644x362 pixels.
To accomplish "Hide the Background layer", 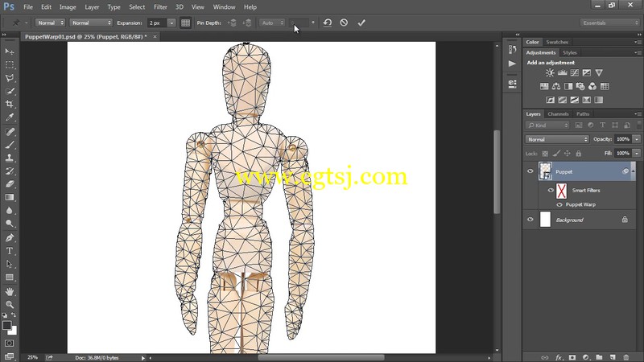I will 530,220.
